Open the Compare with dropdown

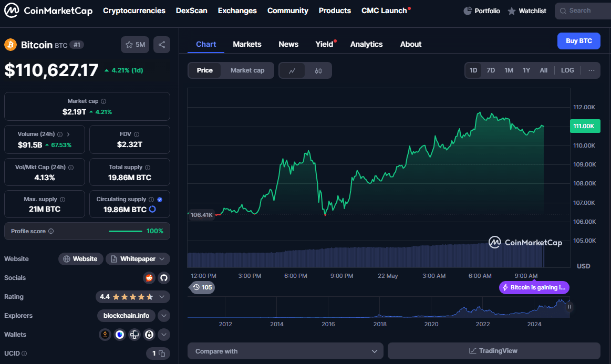[x=285, y=351]
